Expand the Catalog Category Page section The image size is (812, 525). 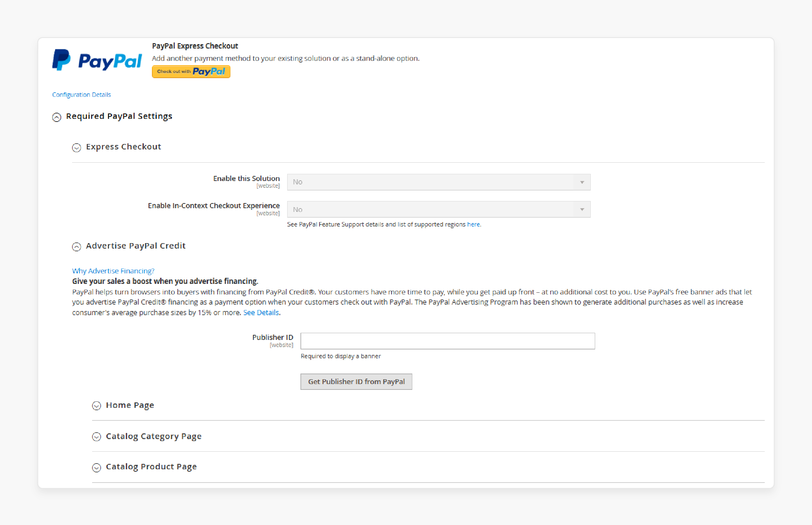pyautogui.click(x=147, y=436)
